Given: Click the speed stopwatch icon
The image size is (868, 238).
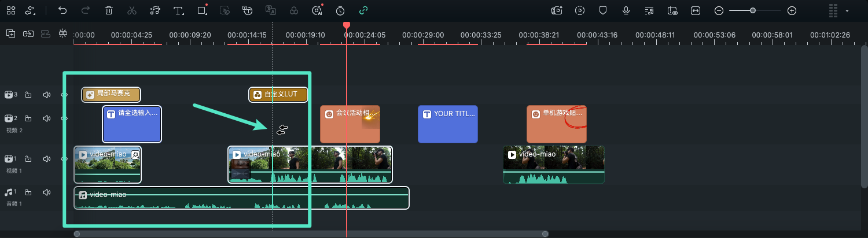Looking at the screenshot, I should 340,10.
